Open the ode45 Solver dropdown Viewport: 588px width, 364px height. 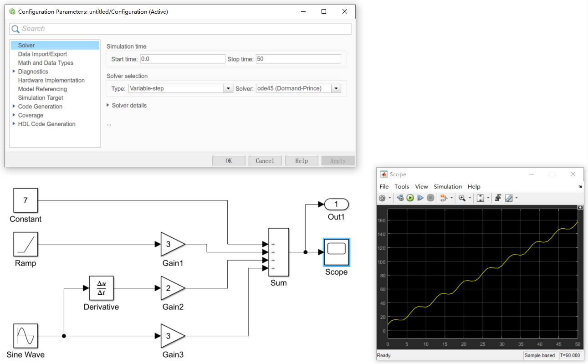(336, 88)
